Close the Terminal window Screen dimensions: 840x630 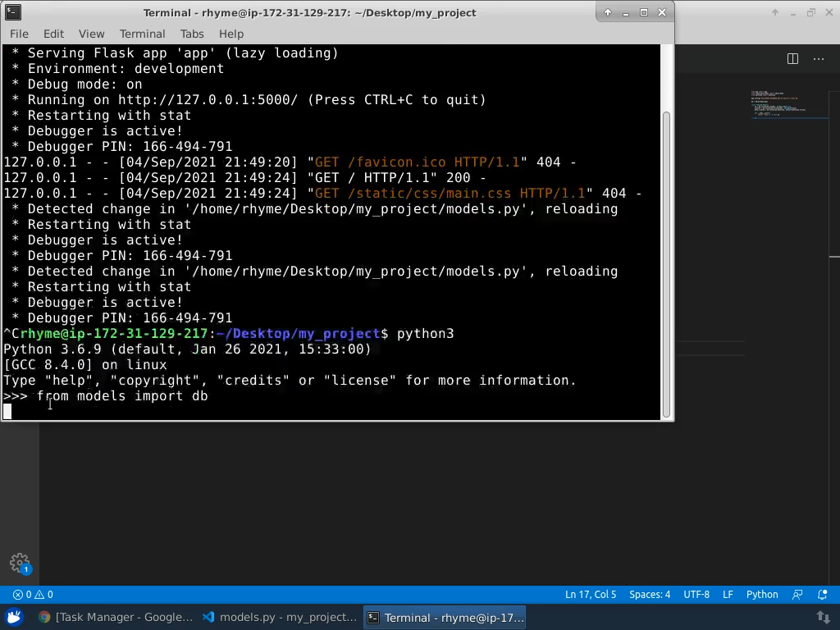(662, 12)
